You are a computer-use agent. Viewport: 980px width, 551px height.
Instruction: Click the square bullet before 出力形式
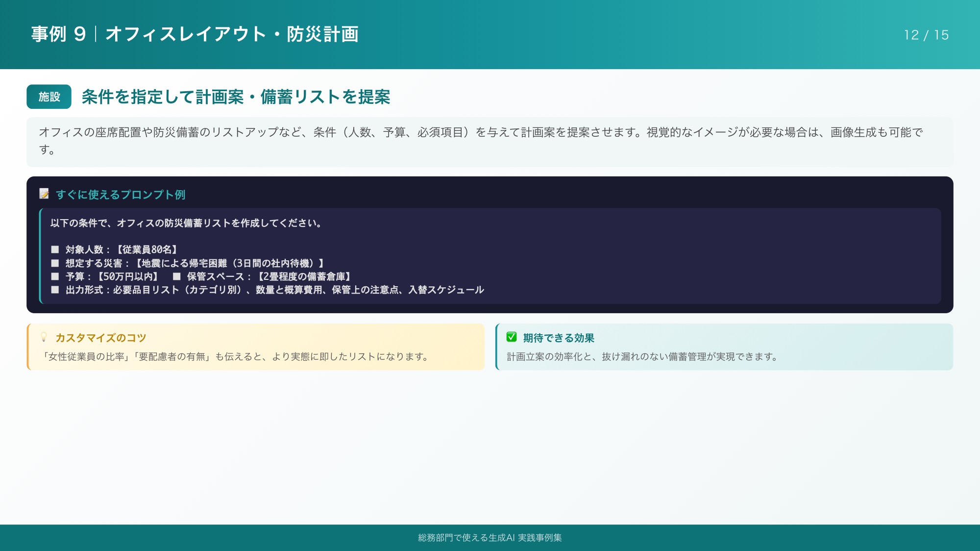tap(55, 290)
